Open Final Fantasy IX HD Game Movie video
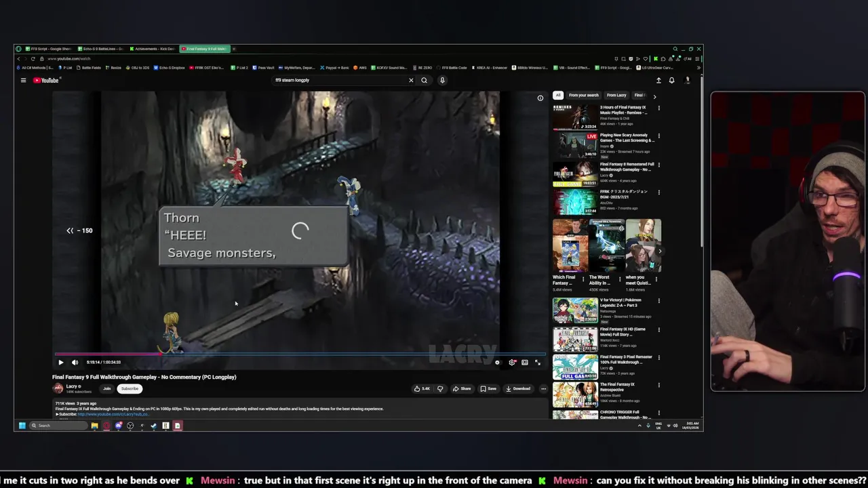 point(575,340)
